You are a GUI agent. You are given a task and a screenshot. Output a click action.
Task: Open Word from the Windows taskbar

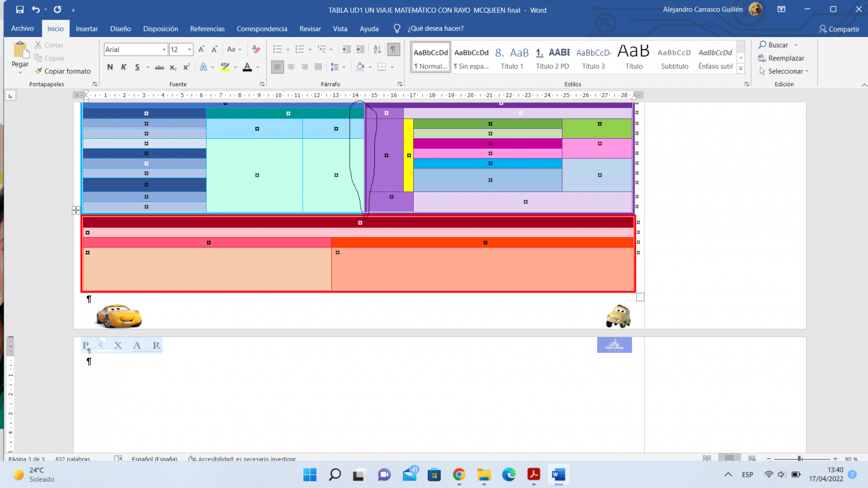pyautogui.click(x=558, y=475)
